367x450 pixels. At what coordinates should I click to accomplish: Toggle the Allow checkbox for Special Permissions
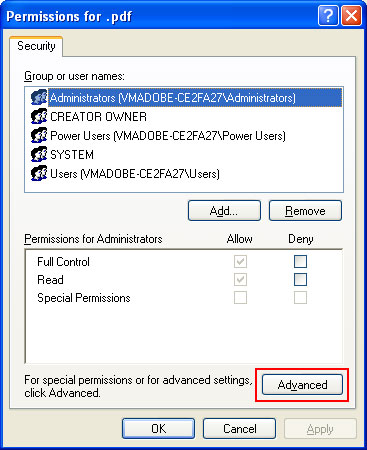(240, 297)
